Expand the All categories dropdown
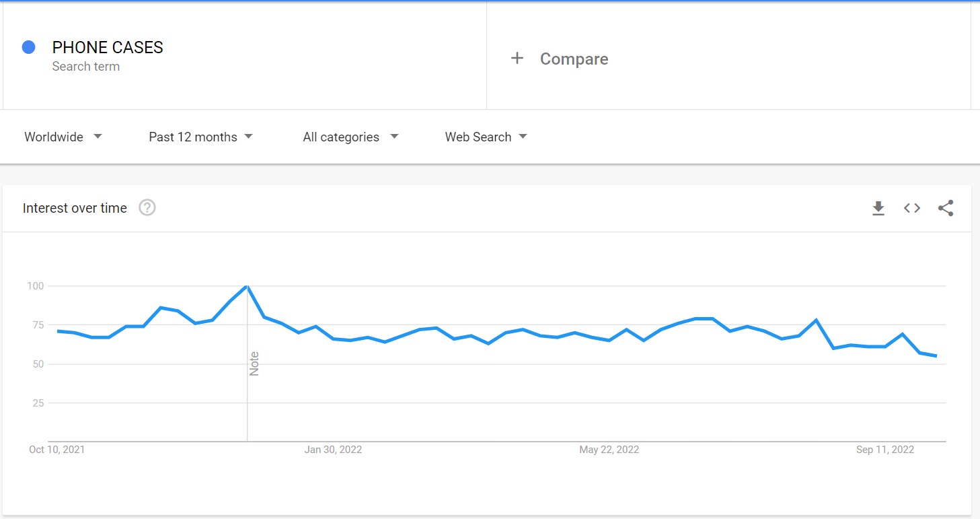The image size is (980, 519). (350, 137)
